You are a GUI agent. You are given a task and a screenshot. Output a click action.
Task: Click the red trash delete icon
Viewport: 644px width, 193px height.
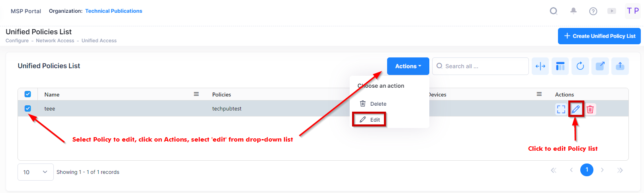point(590,109)
